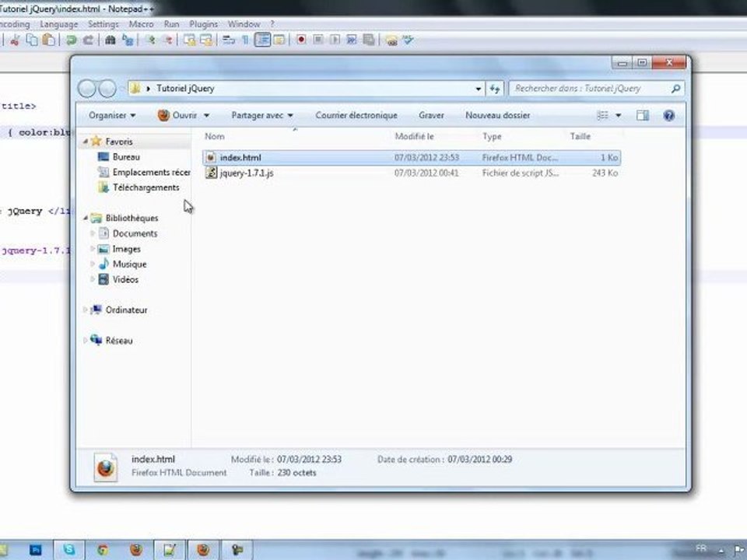
Task: Click the Ouvrir button with Firefox icon
Action: tap(177, 115)
